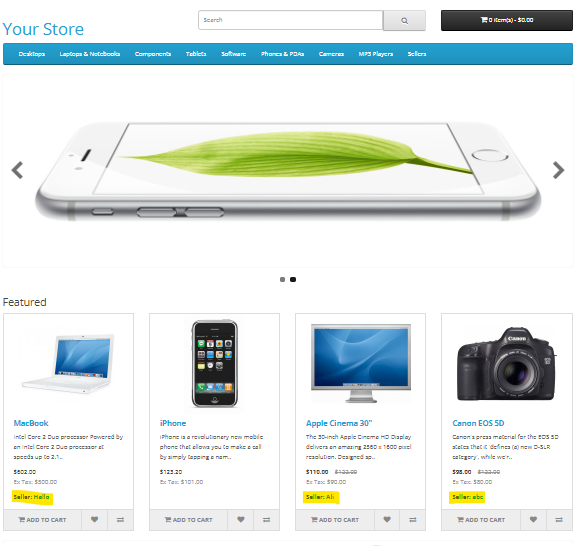The width and height of the screenshot is (576, 546).
Task: Open the Sellers menu item
Action: 417,54
